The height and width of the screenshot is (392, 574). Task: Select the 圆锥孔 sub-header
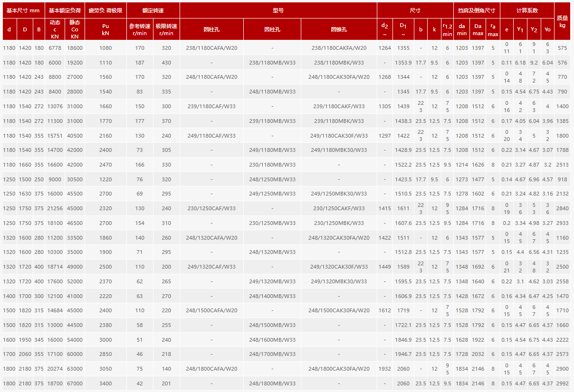point(338,29)
